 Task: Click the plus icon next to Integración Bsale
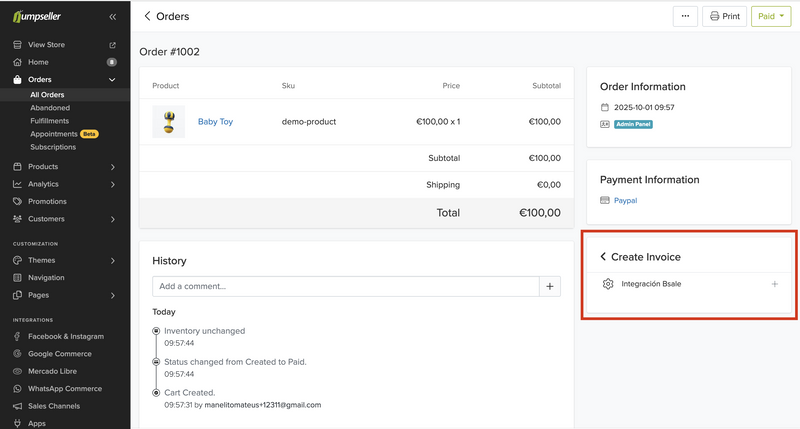coord(774,284)
